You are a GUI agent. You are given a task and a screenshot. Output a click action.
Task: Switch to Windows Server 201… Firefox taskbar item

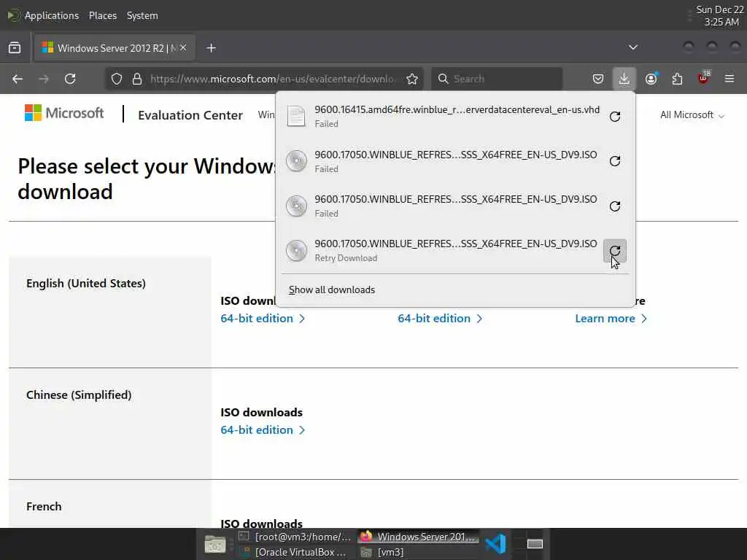418,537
